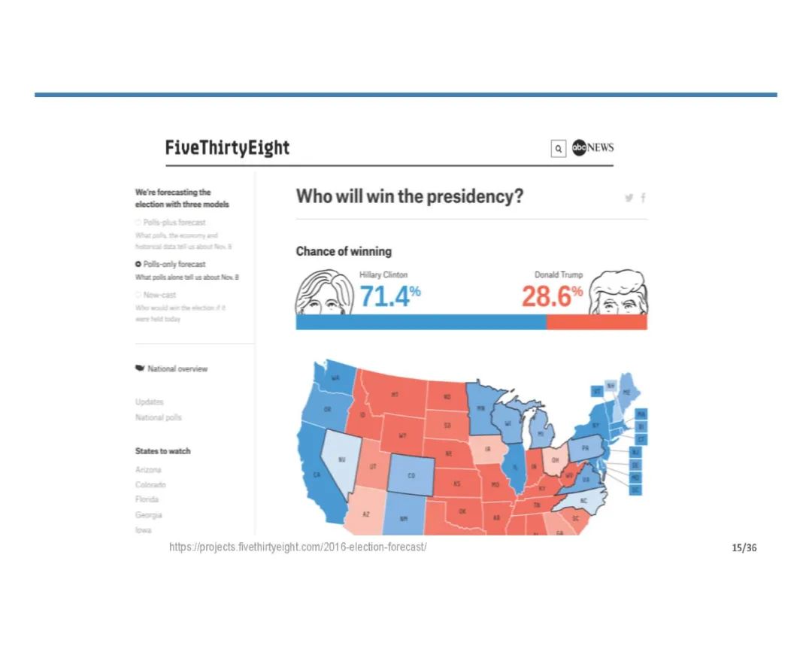This screenshot has height=661, width=812.
Task: Open the Updates section link
Action: tap(150, 402)
